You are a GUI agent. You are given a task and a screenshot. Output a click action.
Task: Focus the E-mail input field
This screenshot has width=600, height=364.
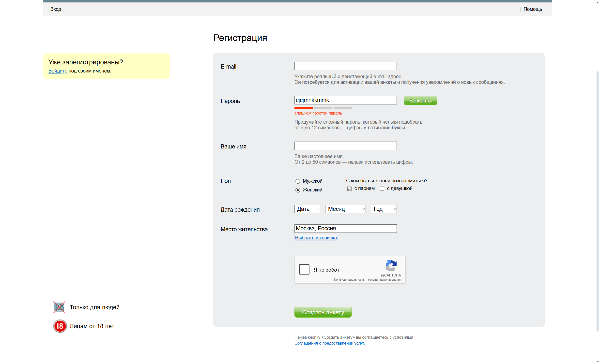[345, 66]
